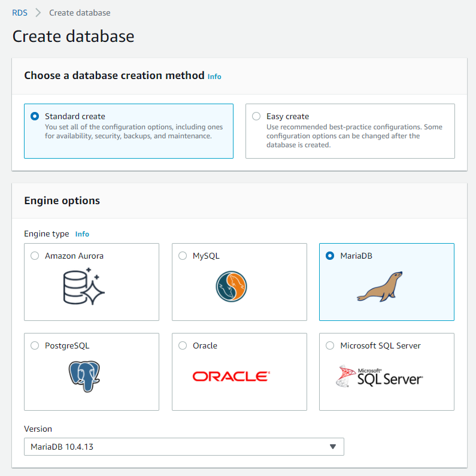
Task: Go to RDS breadcrumb link
Action: (x=20, y=13)
